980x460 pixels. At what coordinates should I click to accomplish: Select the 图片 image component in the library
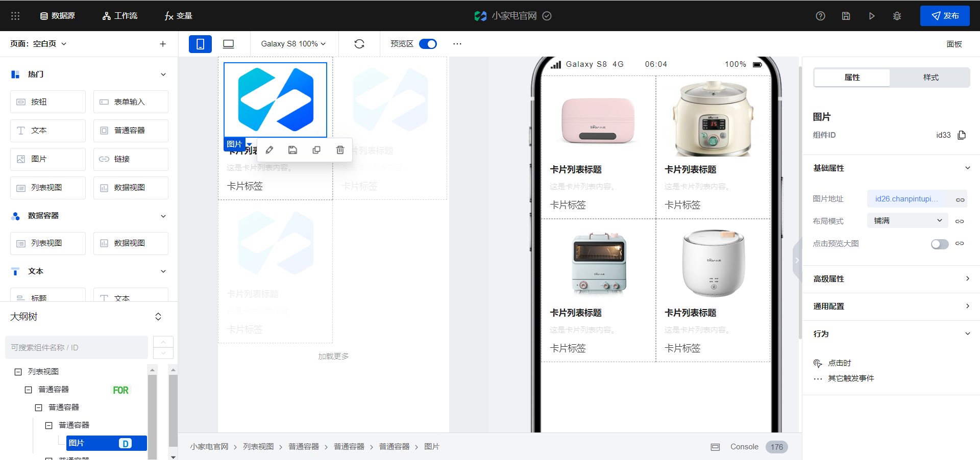point(47,159)
